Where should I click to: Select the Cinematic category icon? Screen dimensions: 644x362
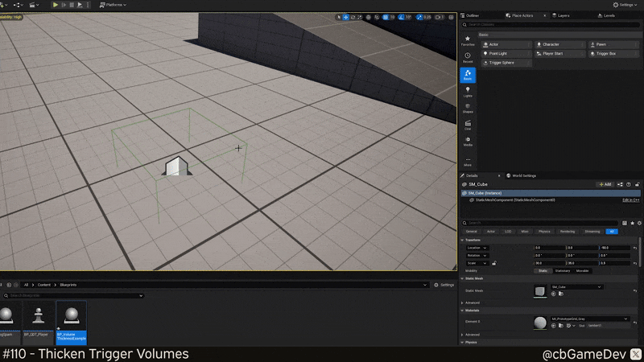click(x=468, y=125)
